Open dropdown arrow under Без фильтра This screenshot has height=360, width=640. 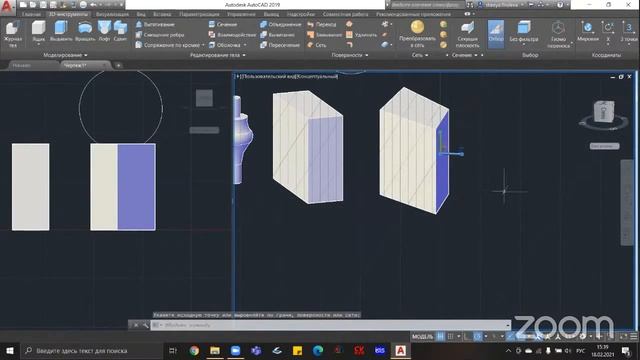click(x=524, y=44)
